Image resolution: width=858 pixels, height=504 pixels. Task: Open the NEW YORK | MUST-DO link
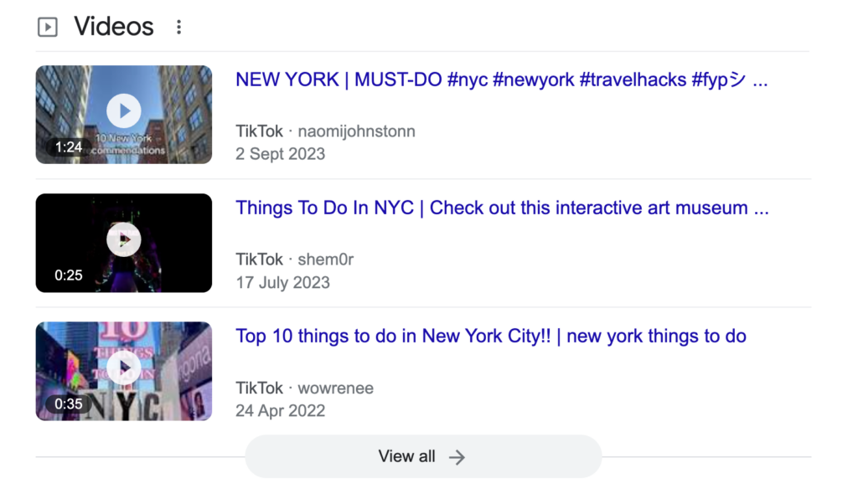[x=502, y=80]
